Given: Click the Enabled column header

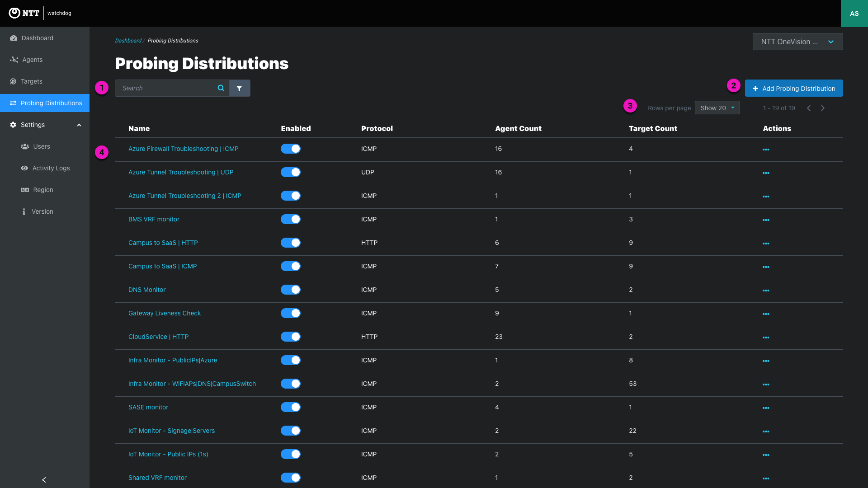Looking at the screenshot, I should pyautogui.click(x=296, y=128).
